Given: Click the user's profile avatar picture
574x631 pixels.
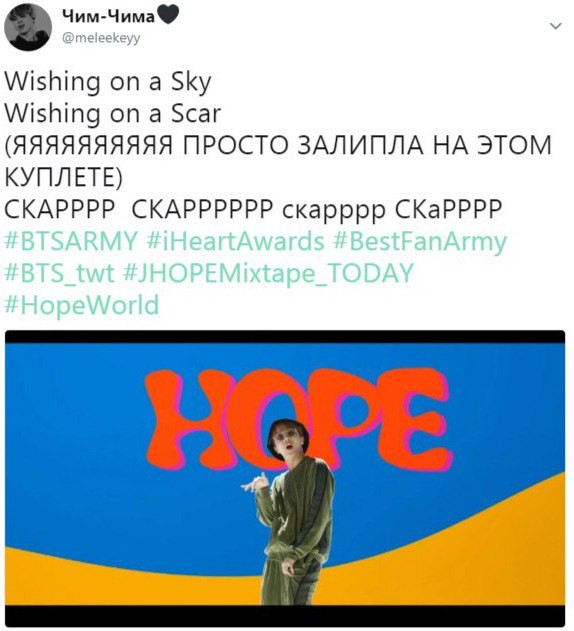Looking at the screenshot, I should [28, 27].
